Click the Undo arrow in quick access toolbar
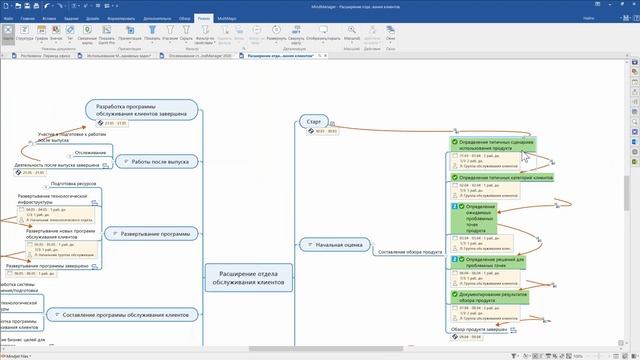 (47, 6)
